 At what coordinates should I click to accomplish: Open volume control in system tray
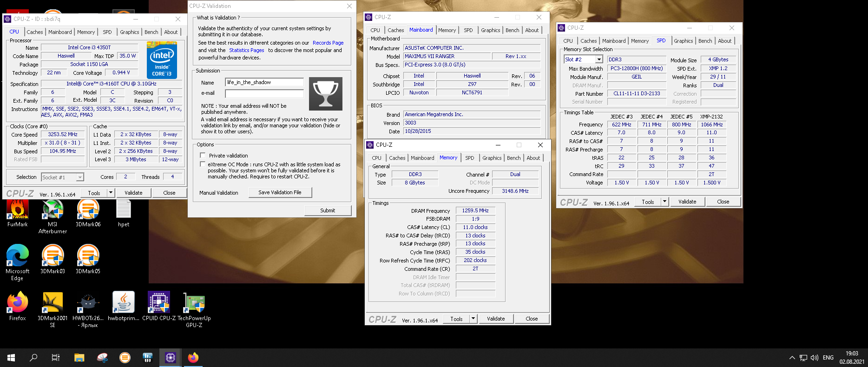point(815,358)
